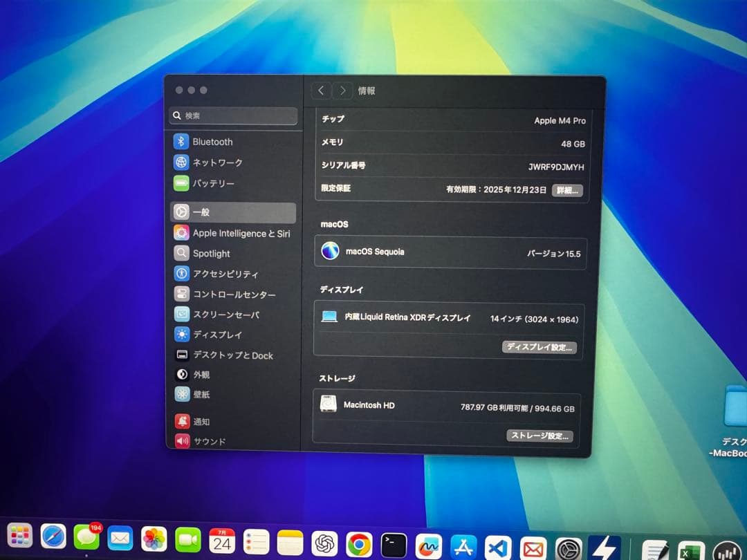Click the Macintosh HD storage row
Viewport: 747px width, 560px height.
[447, 407]
